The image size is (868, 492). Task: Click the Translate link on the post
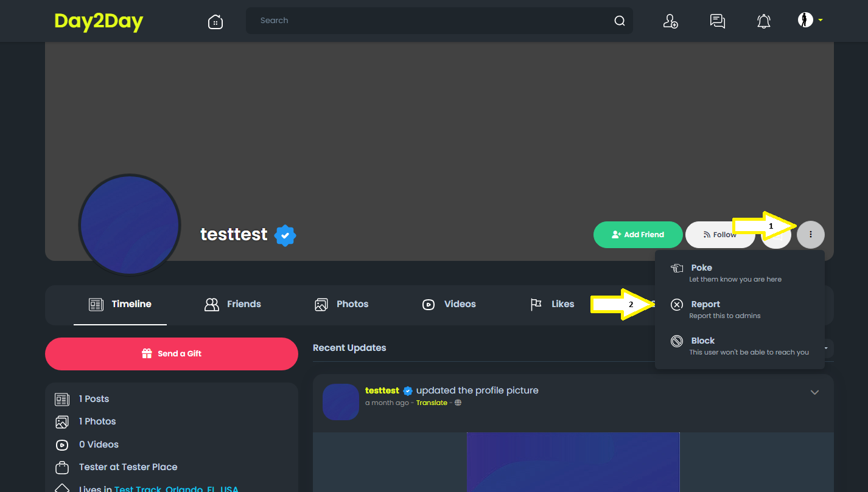click(432, 403)
